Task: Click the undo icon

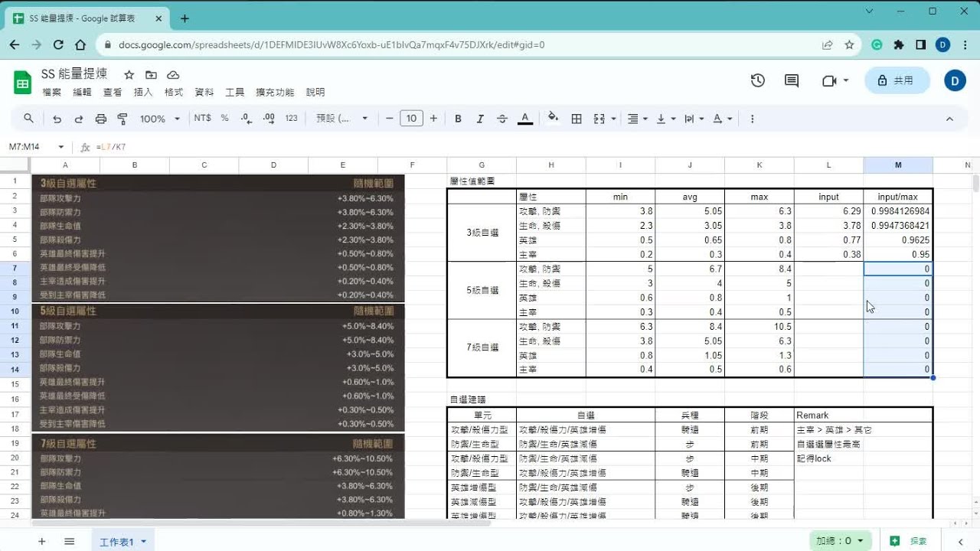Action: (57, 119)
